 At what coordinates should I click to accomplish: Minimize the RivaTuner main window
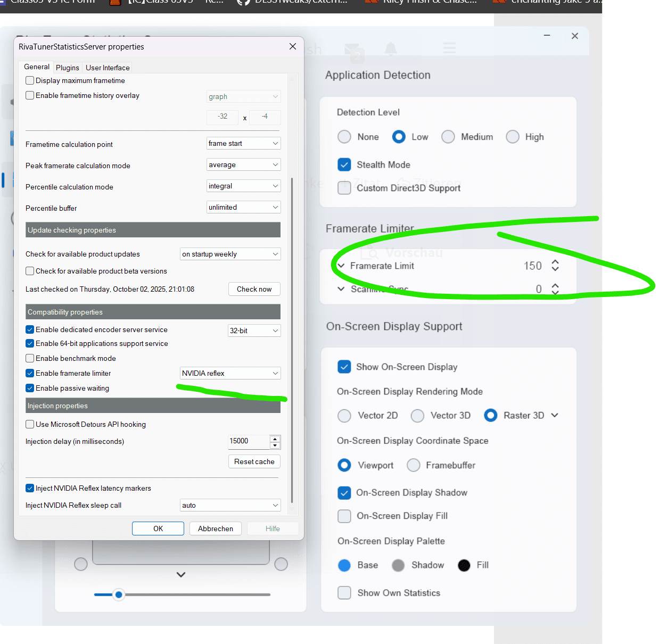pos(547,36)
